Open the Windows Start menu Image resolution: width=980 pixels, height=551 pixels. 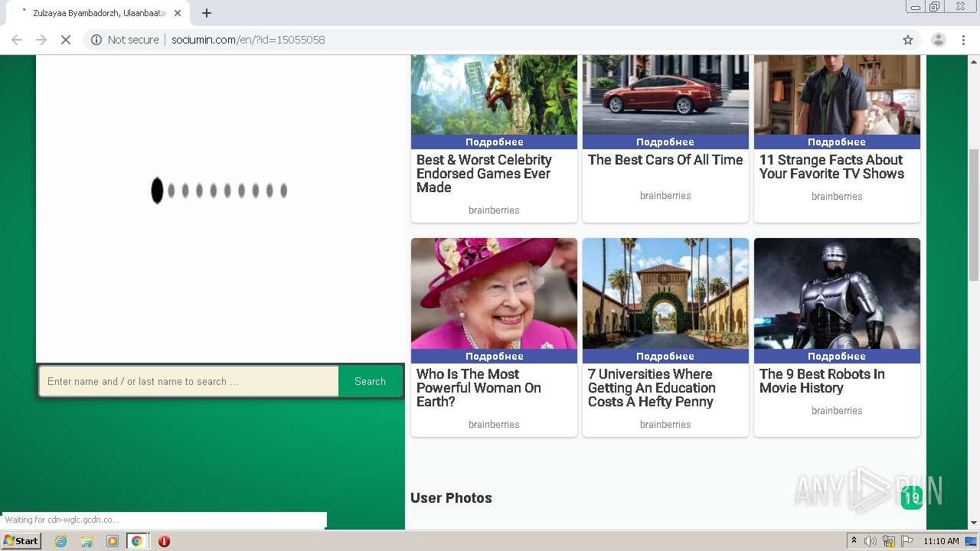click(21, 540)
